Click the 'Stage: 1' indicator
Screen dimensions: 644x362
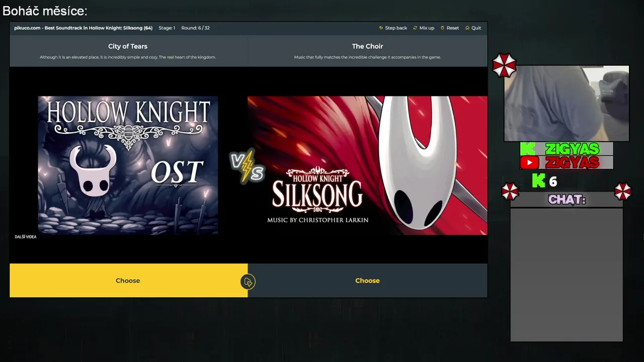(x=167, y=28)
